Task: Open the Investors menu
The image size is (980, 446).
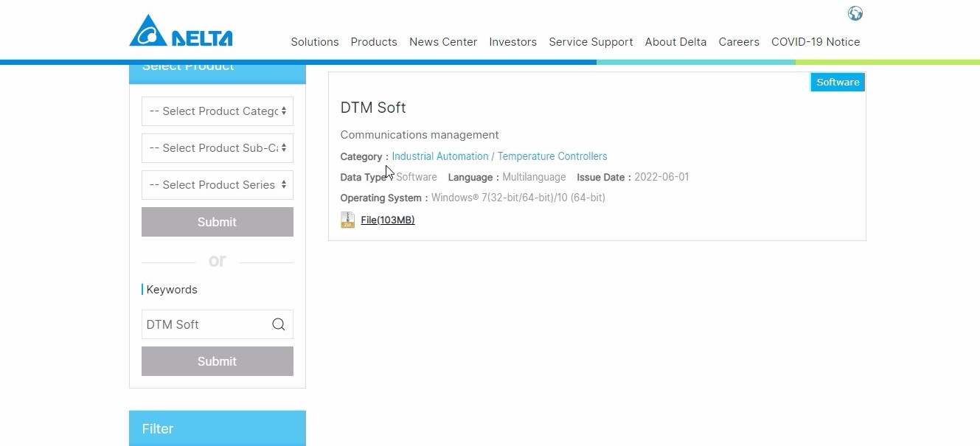Action: coord(513,42)
